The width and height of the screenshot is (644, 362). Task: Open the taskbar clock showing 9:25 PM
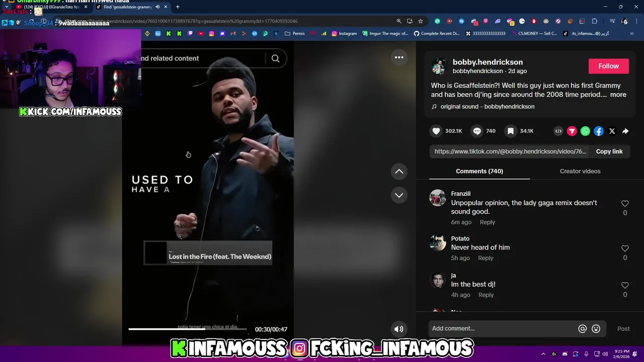click(622, 354)
